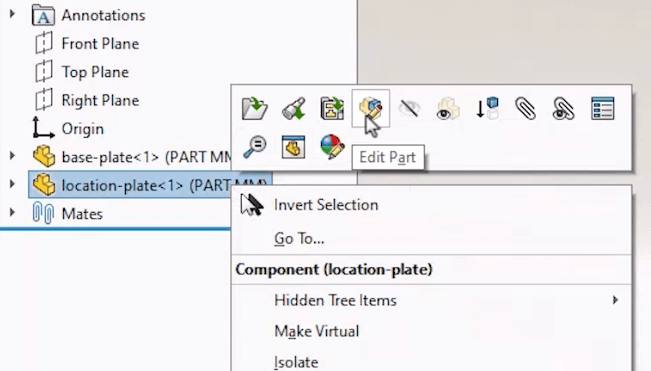Click the eye-with-blocks show components icon

click(x=448, y=108)
